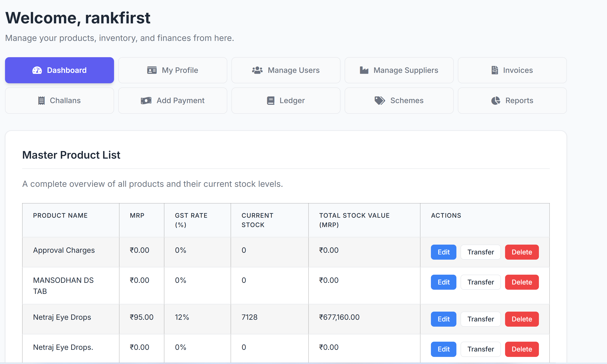Click the Invoices document icon
Viewport: 607px width, 364px height.
[x=495, y=70]
